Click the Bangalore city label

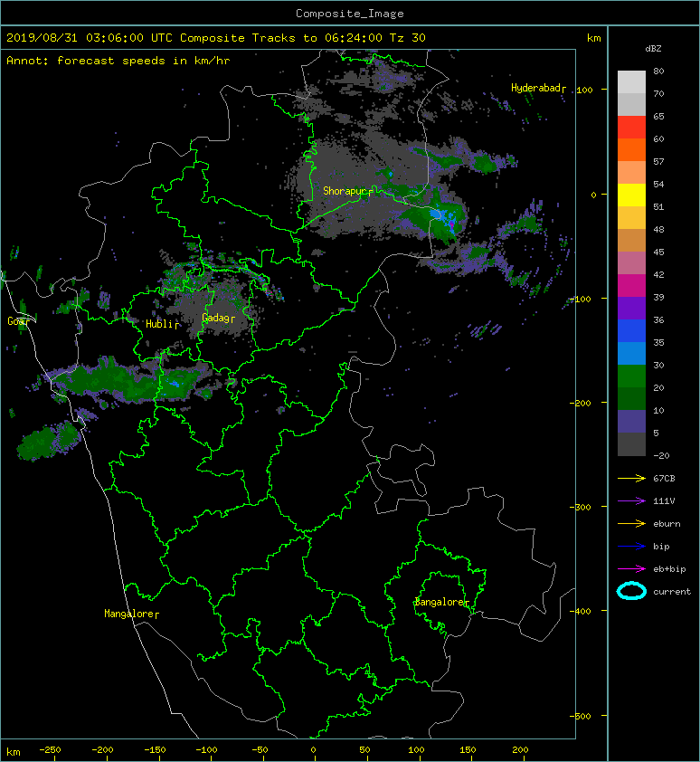pos(440,602)
